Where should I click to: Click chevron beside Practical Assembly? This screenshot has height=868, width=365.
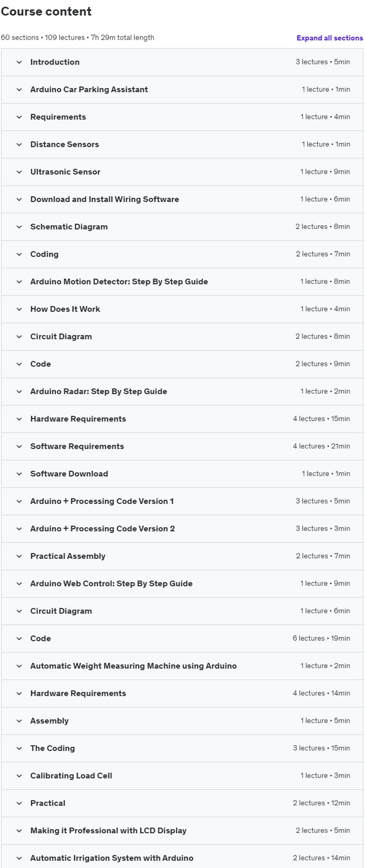19,556
